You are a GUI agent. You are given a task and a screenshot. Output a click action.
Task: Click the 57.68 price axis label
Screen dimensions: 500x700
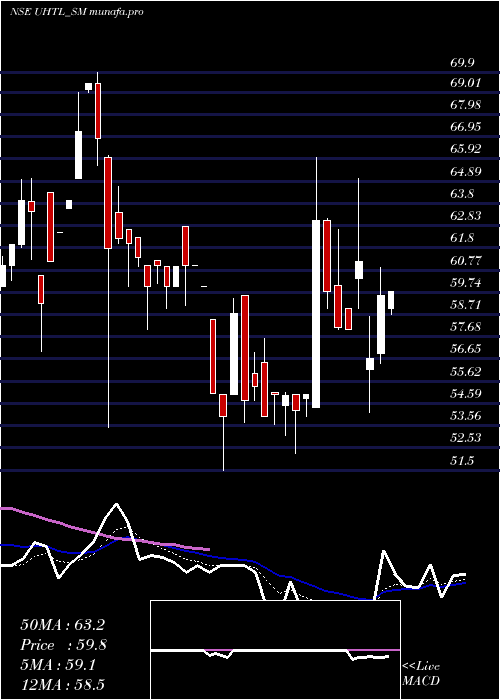pyautogui.click(x=465, y=327)
